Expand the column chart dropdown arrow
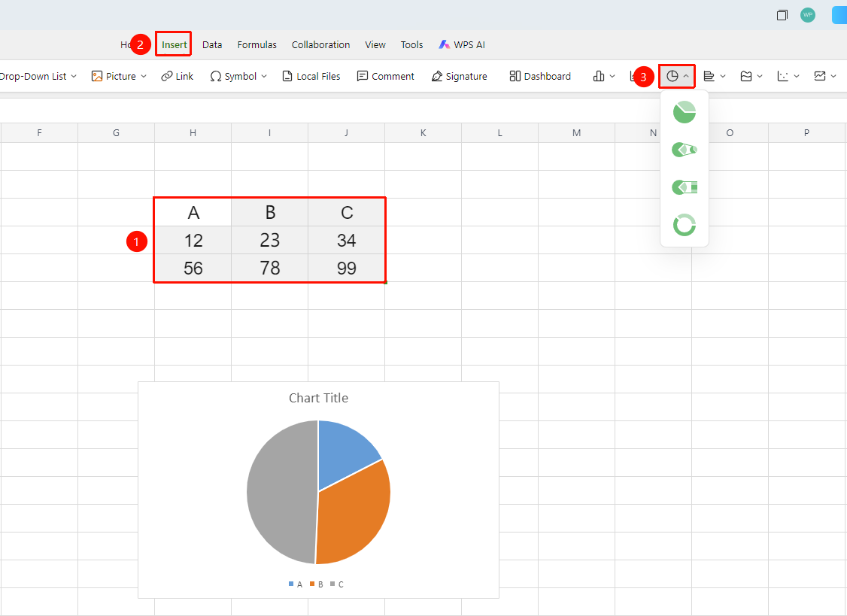This screenshot has width=847, height=616. coord(612,76)
